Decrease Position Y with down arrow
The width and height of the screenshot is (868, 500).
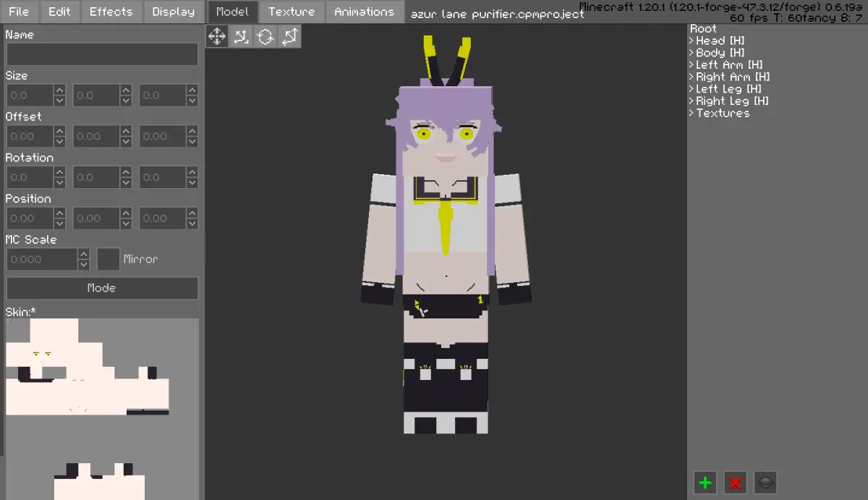[x=126, y=224]
